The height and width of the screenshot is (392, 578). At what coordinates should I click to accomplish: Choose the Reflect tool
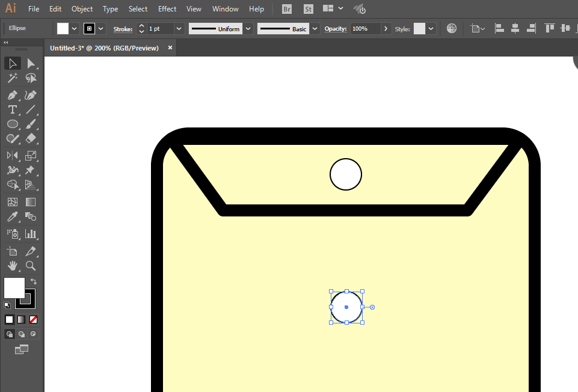pyautogui.click(x=13, y=156)
